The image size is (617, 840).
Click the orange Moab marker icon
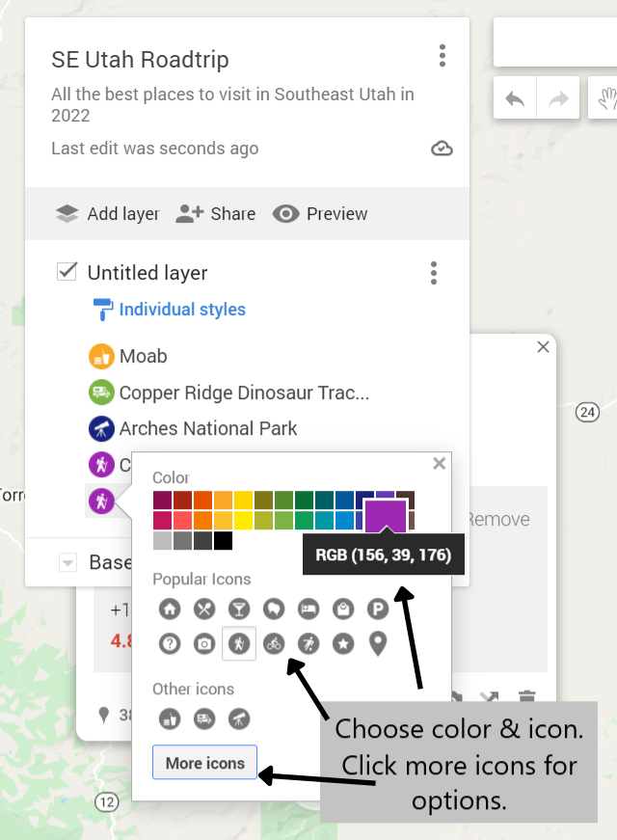coord(101,357)
